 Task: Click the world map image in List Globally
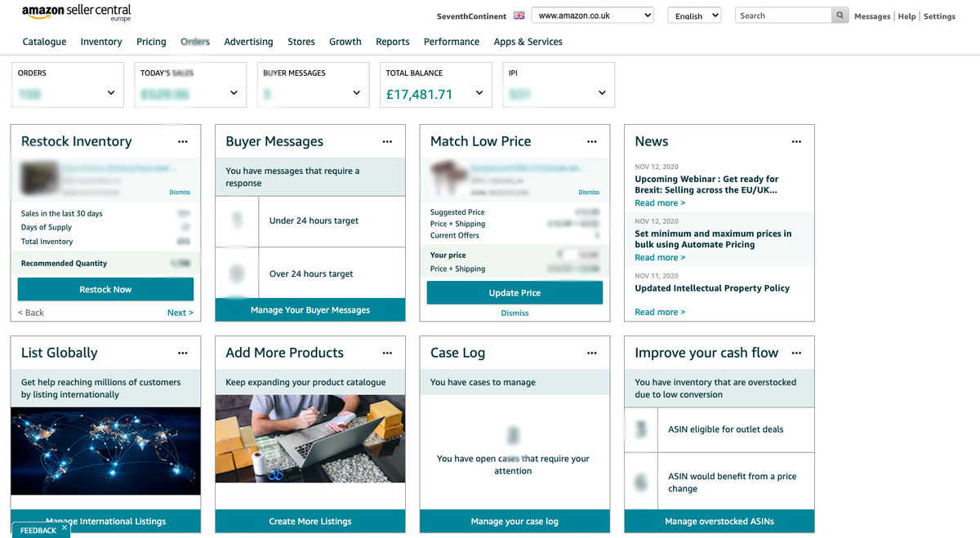(106, 451)
